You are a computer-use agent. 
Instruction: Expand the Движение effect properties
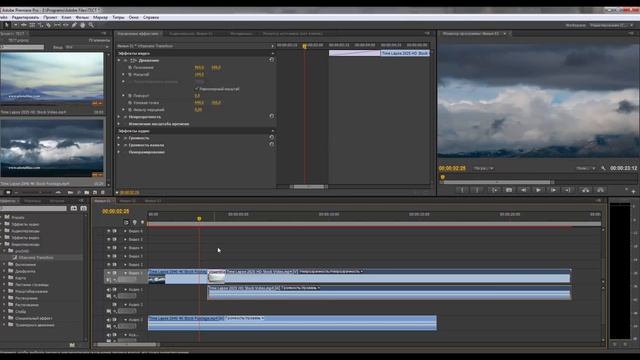coord(119,60)
